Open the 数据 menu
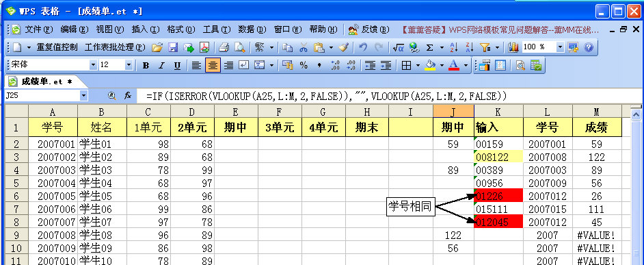This screenshot has height=265, width=644. (x=252, y=29)
